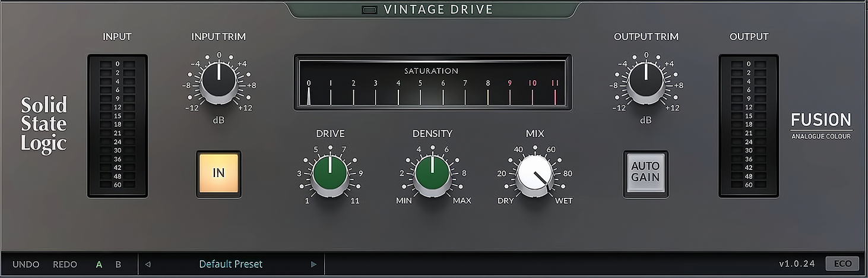Switch to preset slot A

(99, 264)
